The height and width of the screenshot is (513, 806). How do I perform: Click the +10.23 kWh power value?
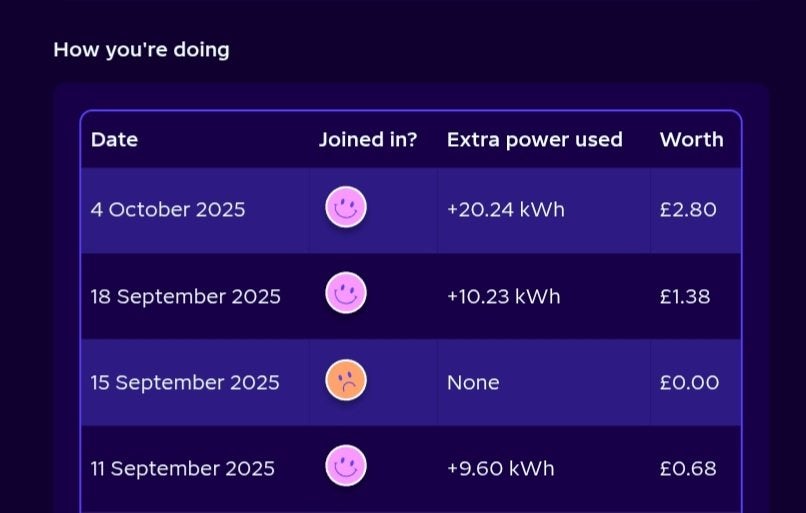tap(504, 297)
